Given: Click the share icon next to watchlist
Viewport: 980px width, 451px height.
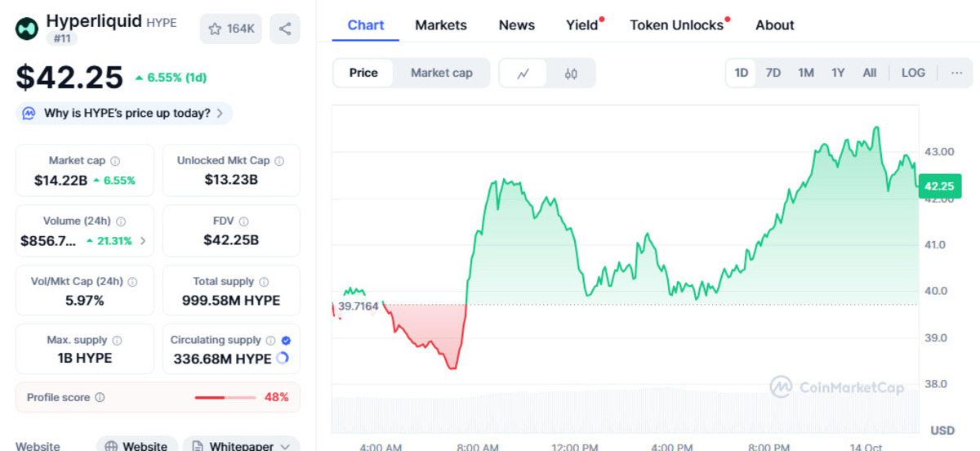Looking at the screenshot, I should click(285, 29).
